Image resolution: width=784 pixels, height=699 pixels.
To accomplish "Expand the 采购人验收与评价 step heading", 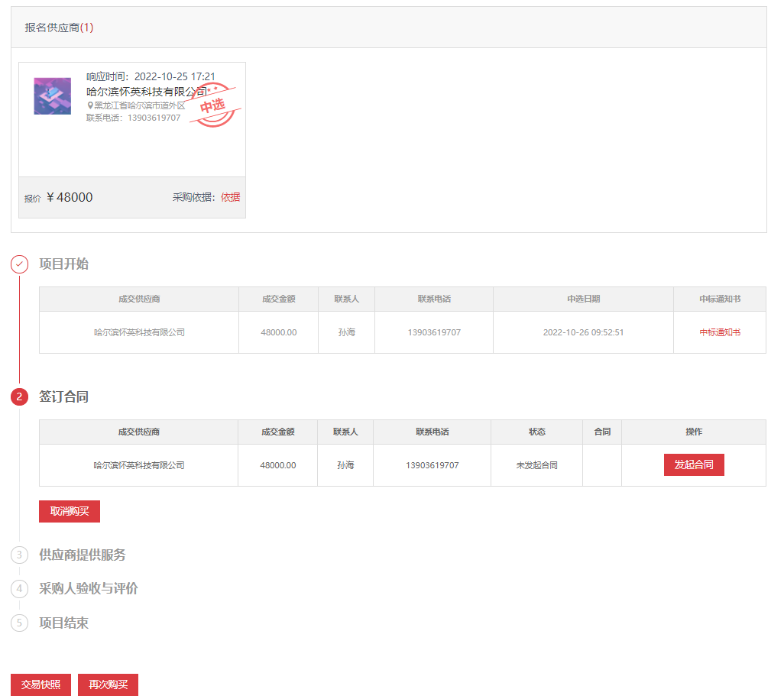I will [89, 589].
